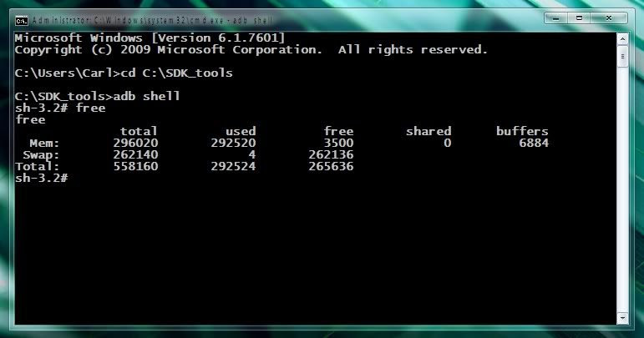Maximize the command prompt window

click(x=579, y=18)
